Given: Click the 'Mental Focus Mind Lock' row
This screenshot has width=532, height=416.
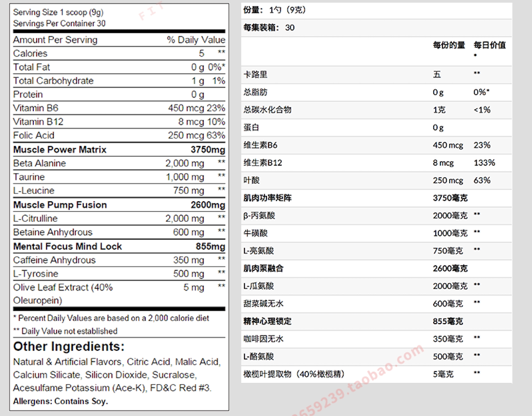Looking at the screenshot, I should (x=67, y=246).
